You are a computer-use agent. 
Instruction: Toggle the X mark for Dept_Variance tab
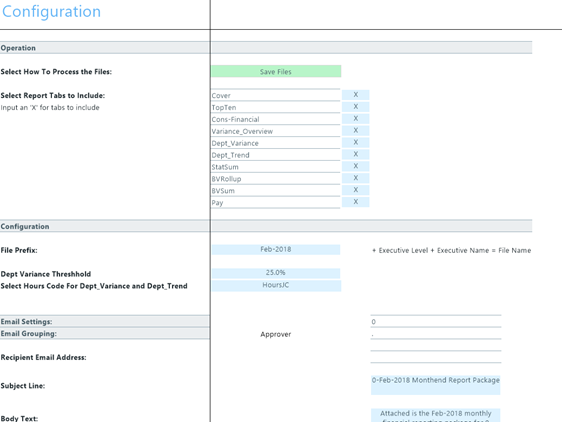click(x=356, y=142)
